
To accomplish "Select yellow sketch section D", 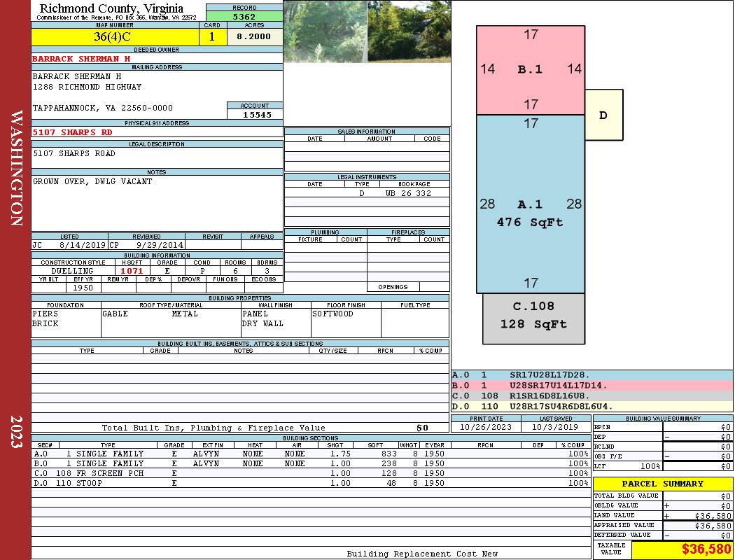I will tap(603, 115).
